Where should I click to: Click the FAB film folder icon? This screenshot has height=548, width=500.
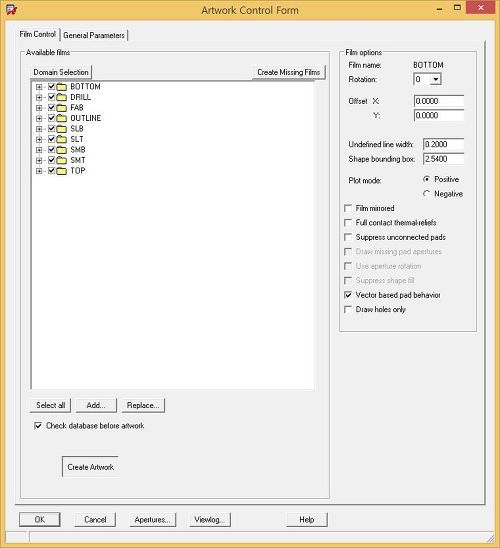(61, 108)
